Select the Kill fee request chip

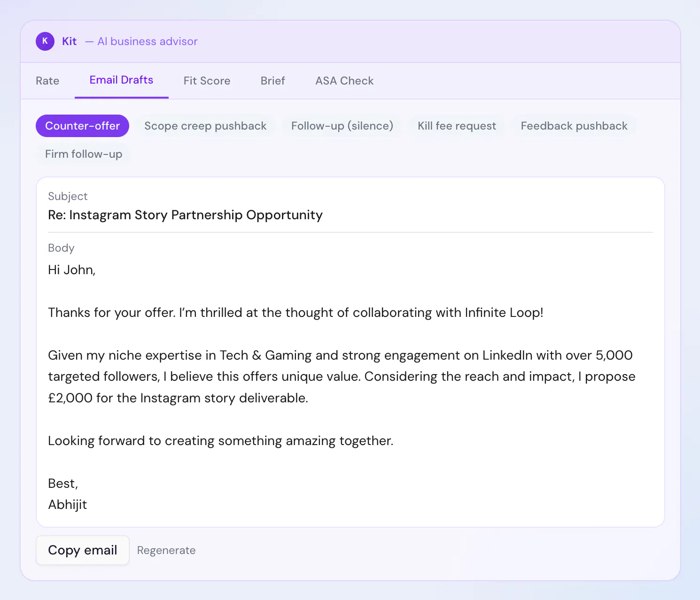pyautogui.click(x=457, y=126)
